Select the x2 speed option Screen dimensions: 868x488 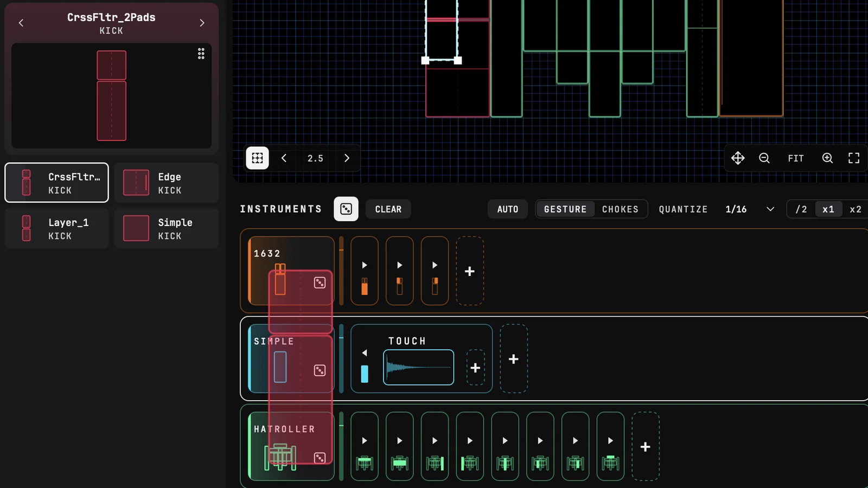(x=856, y=209)
